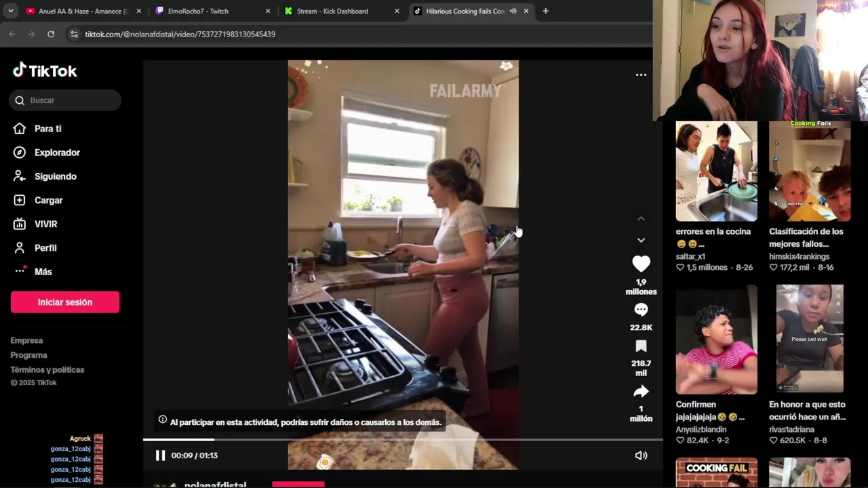Open Términos y políticas link
The height and width of the screenshot is (488, 868).
click(x=47, y=369)
